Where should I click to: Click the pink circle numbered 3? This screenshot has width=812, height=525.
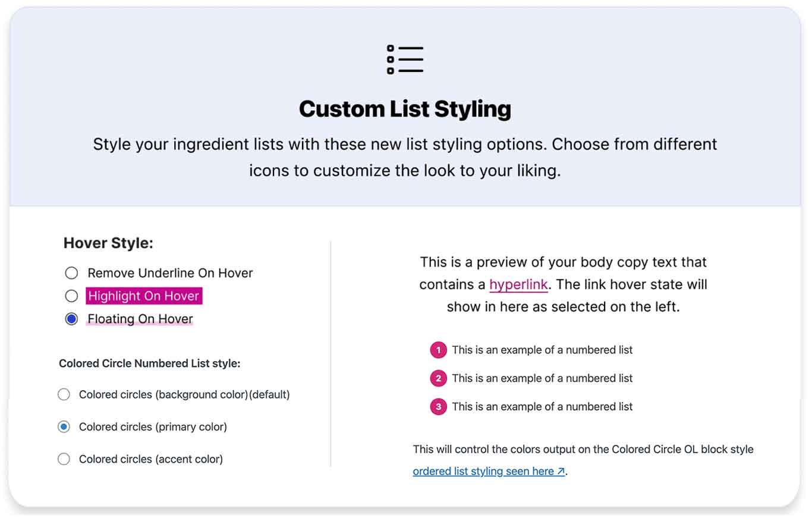[x=438, y=407]
